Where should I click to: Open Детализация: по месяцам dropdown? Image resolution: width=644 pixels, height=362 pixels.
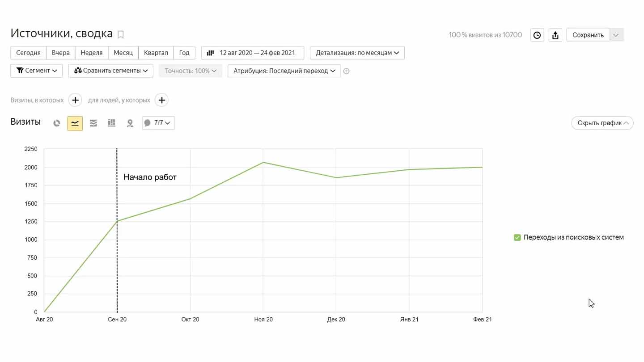[x=357, y=53]
